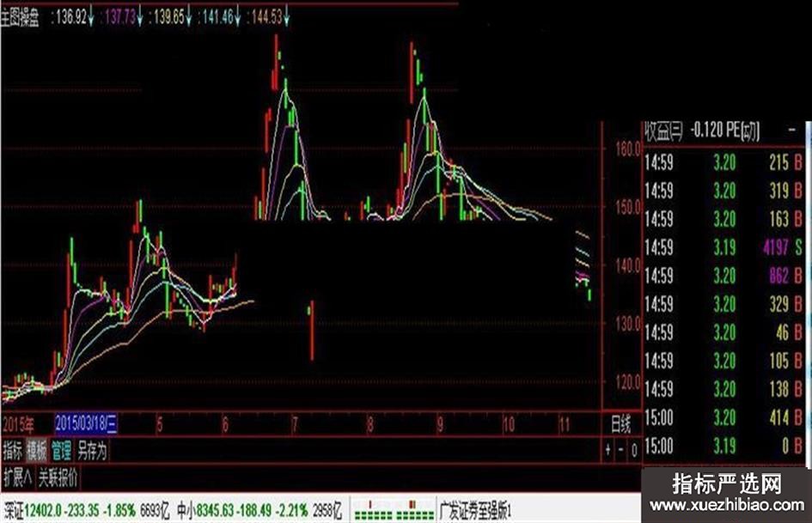Open the 日线 period selector
Image resolution: width=812 pixels, height=523 pixels.
click(x=621, y=425)
